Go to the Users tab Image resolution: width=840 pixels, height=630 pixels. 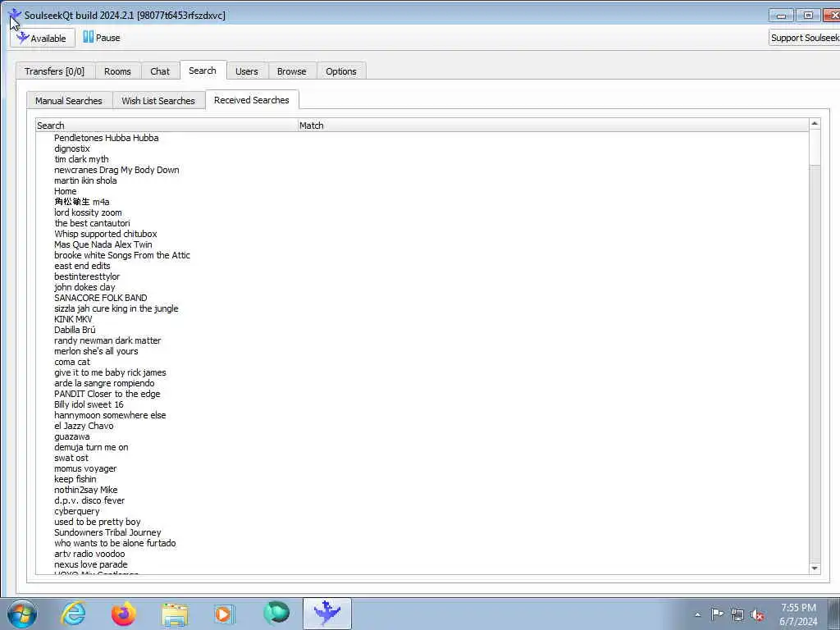click(x=246, y=71)
